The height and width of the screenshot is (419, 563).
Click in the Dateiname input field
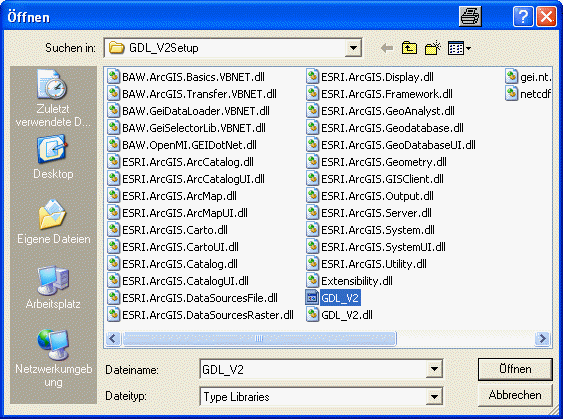(313, 369)
